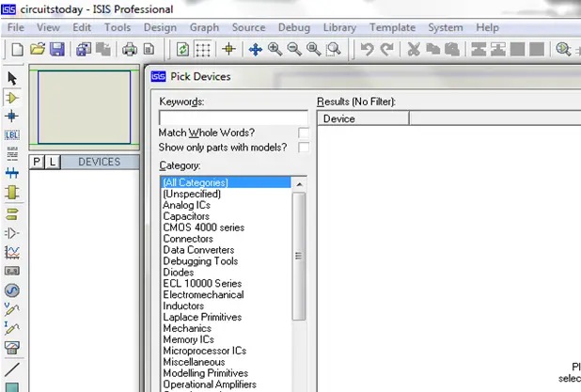Select the Generator sine-wave tool
Screen dimensions: 581x392
point(12,290)
